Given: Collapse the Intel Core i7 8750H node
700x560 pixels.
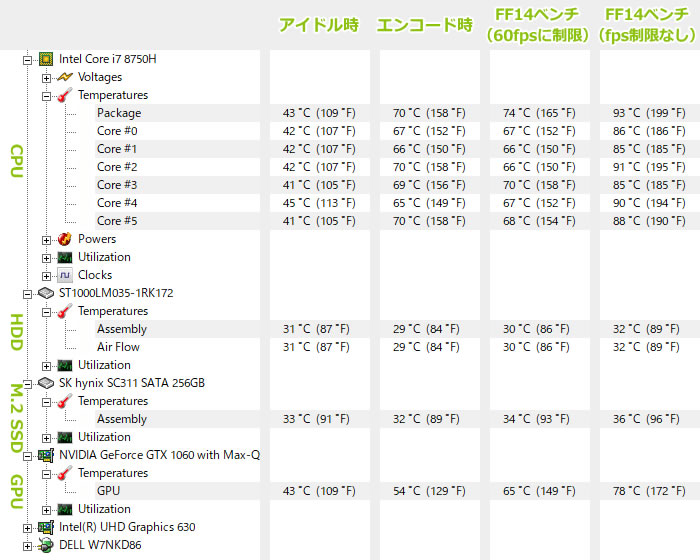Looking at the screenshot, I should click(28, 60).
